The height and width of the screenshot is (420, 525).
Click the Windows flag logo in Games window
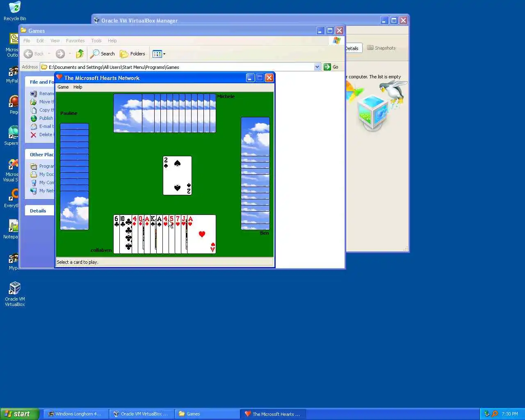337,40
